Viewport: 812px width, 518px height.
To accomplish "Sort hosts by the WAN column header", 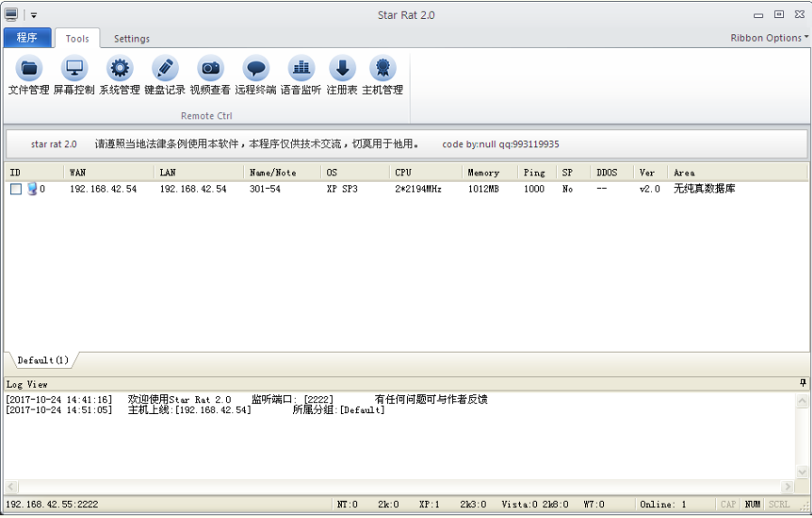I will tap(109, 173).
